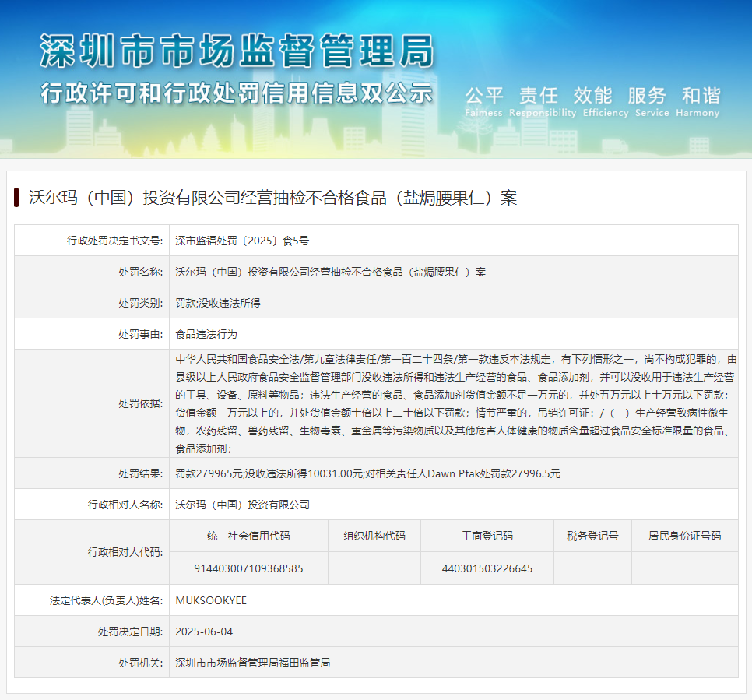Click the banner title "深圳市市场监督管理局"
This screenshot has height=700, width=752.
click(237, 51)
